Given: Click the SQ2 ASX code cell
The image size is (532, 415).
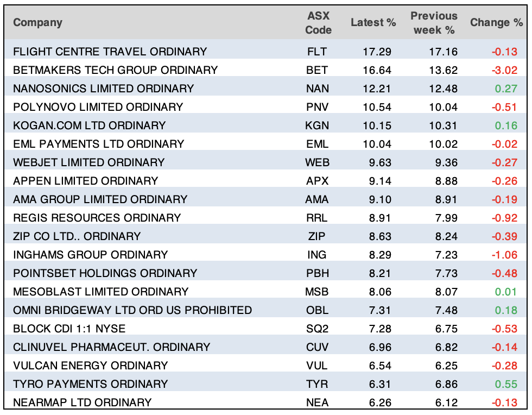Looking at the screenshot, I should click(x=318, y=329).
